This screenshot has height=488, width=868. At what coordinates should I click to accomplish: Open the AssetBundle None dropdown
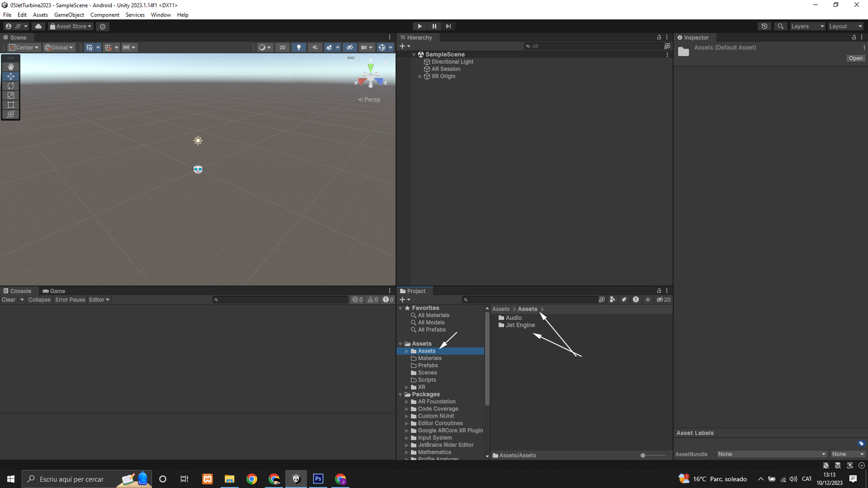772,454
